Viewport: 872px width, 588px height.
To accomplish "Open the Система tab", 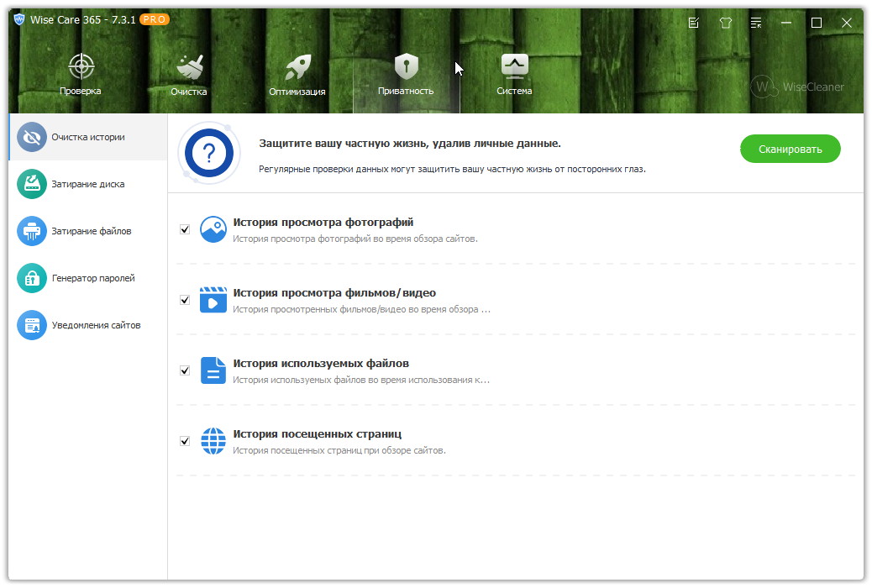I will [x=514, y=76].
